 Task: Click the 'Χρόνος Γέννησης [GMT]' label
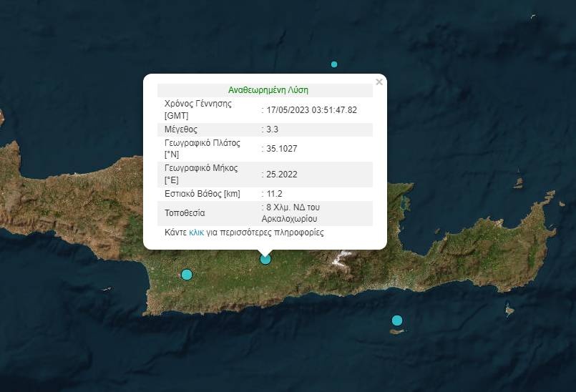[198, 109]
